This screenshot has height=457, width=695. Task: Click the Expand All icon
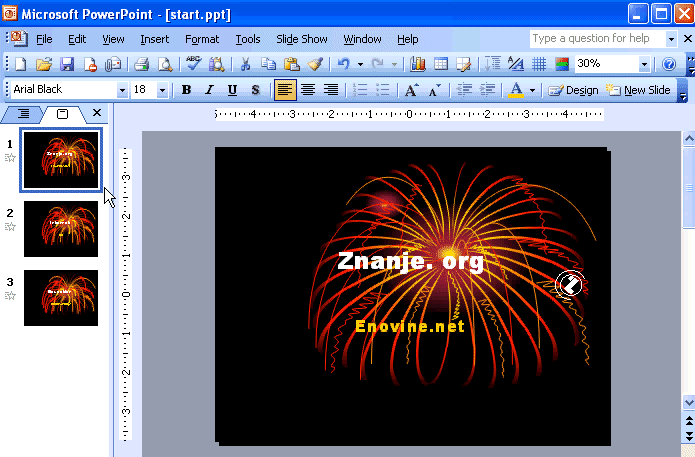[x=492, y=64]
